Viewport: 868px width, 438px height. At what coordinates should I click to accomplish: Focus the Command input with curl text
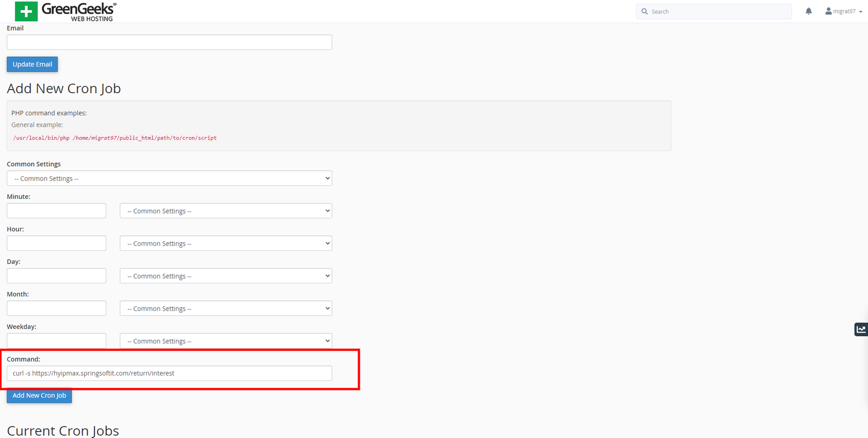tap(169, 373)
